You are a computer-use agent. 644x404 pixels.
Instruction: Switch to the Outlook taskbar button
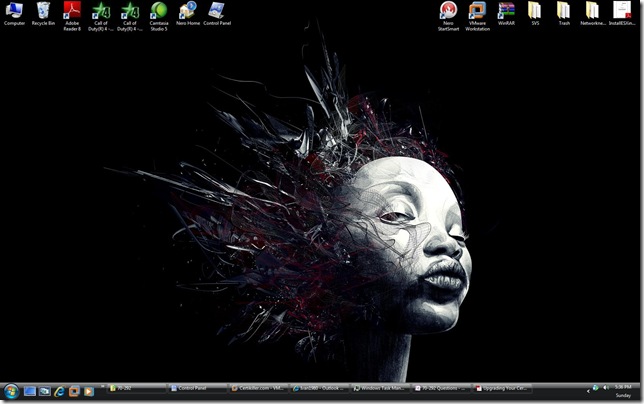point(319,388)
